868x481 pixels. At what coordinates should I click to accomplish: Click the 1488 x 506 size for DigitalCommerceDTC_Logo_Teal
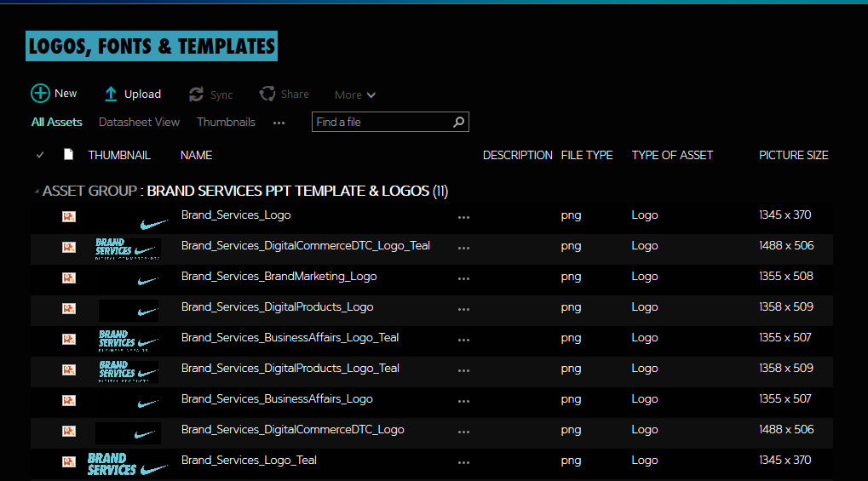tap(786, 245)
